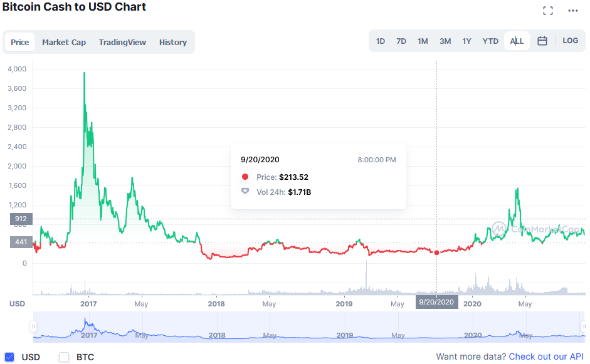Switch to the Price tab
Image resolution: width=590 pixels, height=364 pixels.
[x=19, y=42]
